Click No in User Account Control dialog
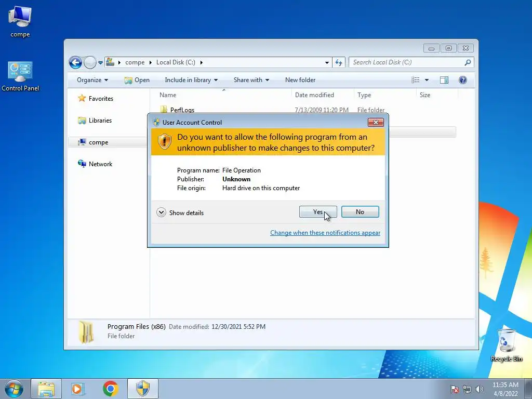This screenshot has width=532, height=399. click(360, 212)
